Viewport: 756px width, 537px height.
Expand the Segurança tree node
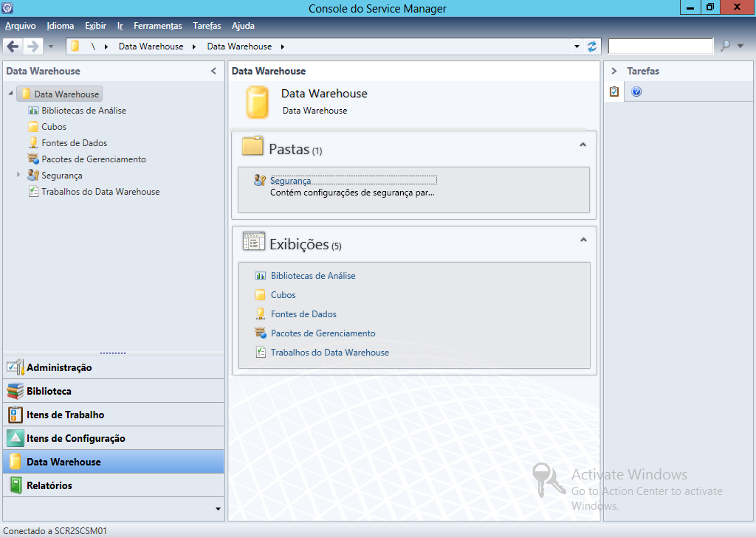click(x=18, y=175)
